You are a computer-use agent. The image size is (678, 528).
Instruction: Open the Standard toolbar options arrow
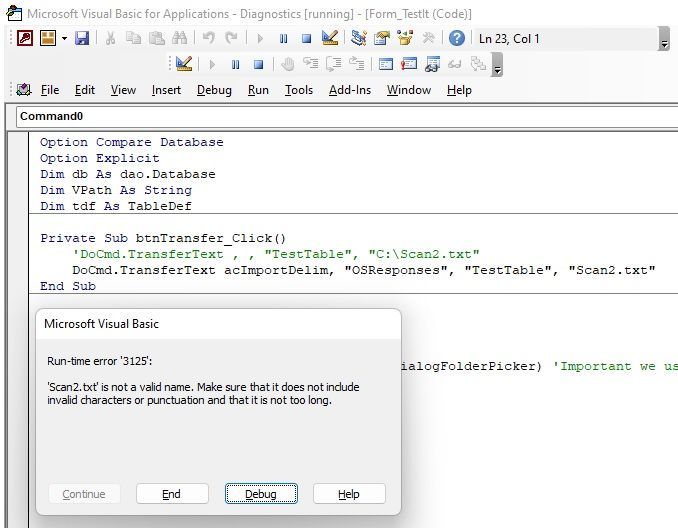pyautogui.click(x=664, y=38)
